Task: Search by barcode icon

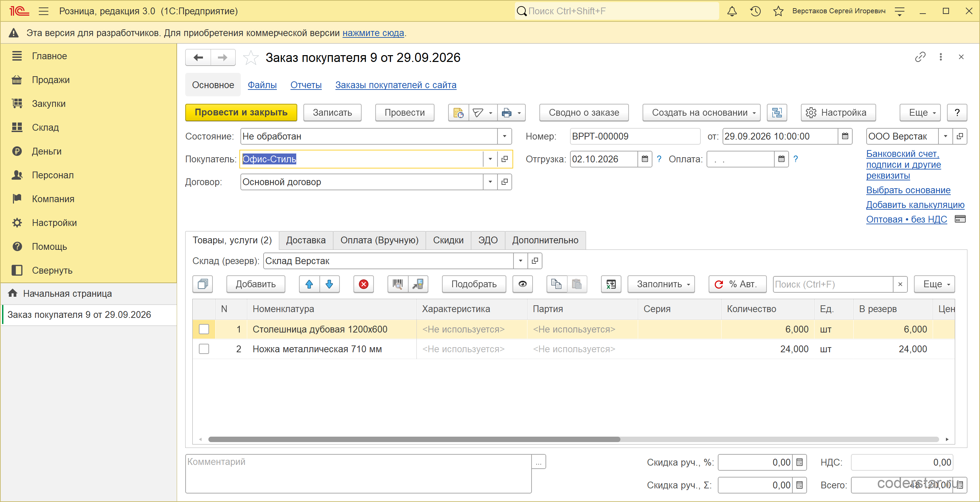Action: click(x=398, y=284)
